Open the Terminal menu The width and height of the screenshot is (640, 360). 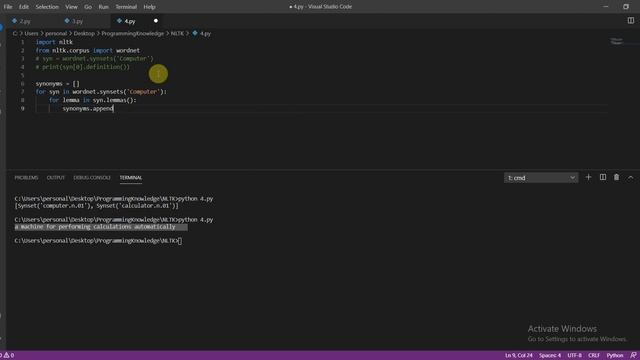click(126, 7)
